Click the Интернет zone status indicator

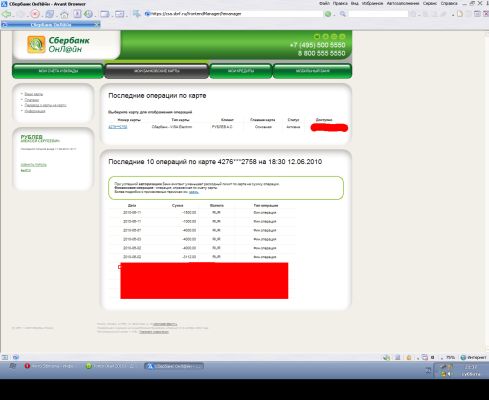(473, 357)
